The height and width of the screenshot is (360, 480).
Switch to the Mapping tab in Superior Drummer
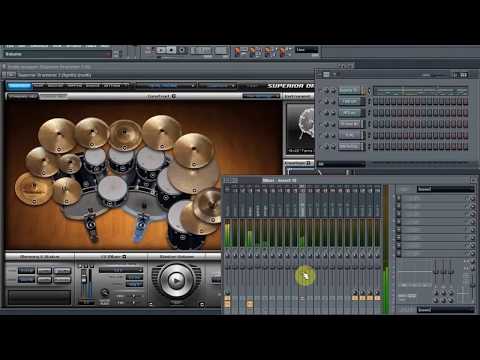[74, 86]
